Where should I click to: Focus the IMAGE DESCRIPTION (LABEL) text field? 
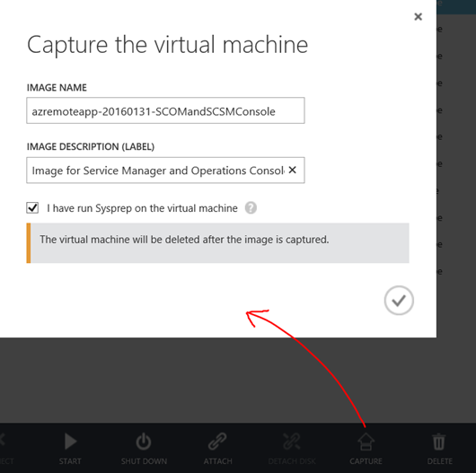(x=165, y=171)
